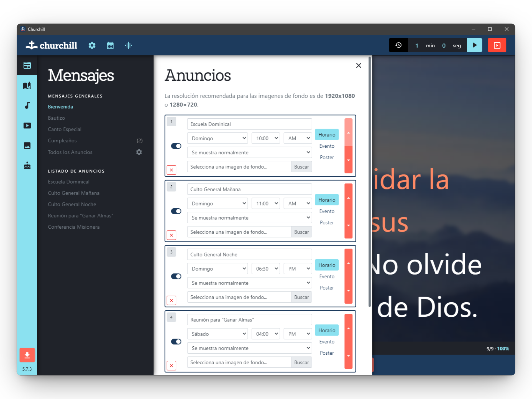Screen dimensions: 532x399
Task: Switch Escuela Dominical to the Evento tab
Action: point(327,146)
